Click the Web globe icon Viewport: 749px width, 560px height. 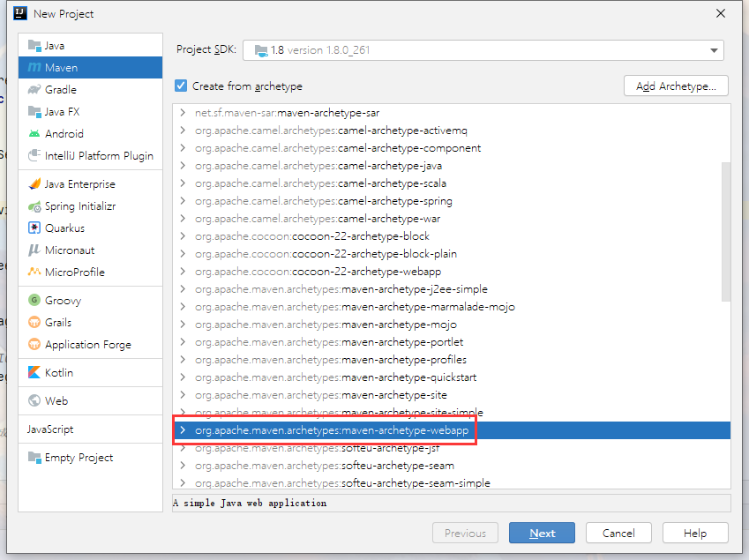pyautogui.click(x=34, y=400)
